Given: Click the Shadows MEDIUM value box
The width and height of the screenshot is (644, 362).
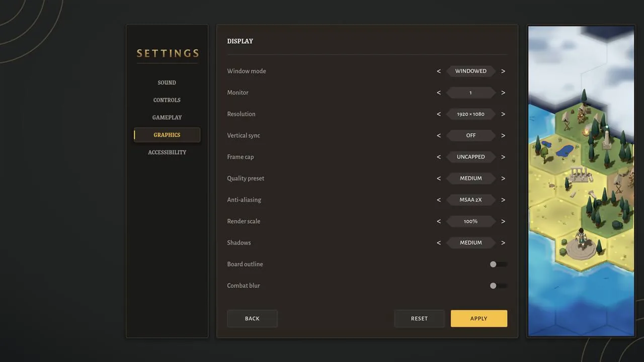Looking at the screenshot, I should click(471, 243).
